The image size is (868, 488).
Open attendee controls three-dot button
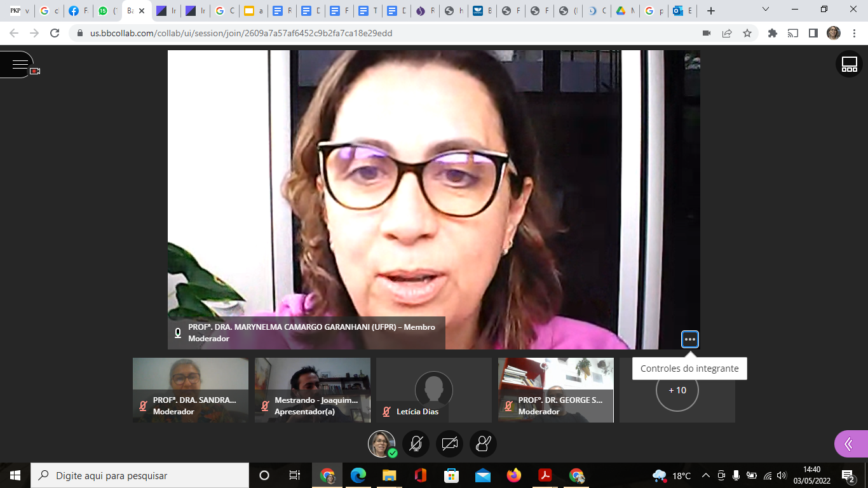(690, 339)
